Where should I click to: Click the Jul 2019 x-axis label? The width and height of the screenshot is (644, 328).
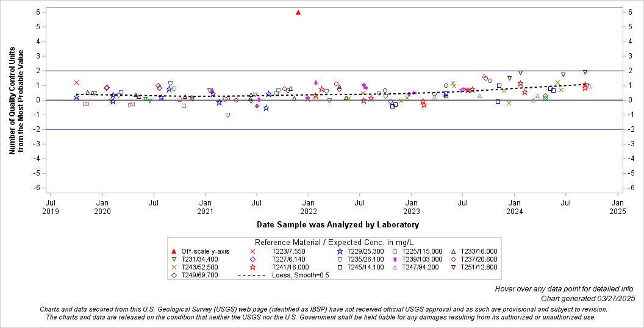[x=51, y=207]
